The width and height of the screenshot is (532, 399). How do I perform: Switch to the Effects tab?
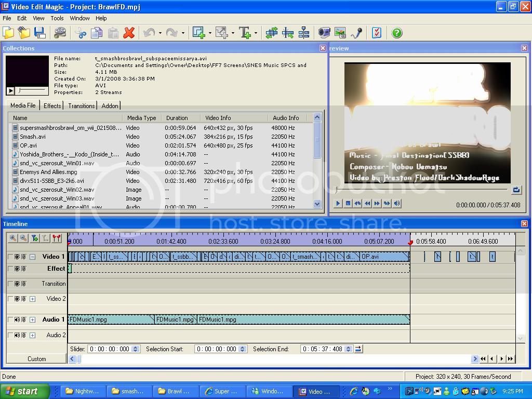tap(52, 106)
